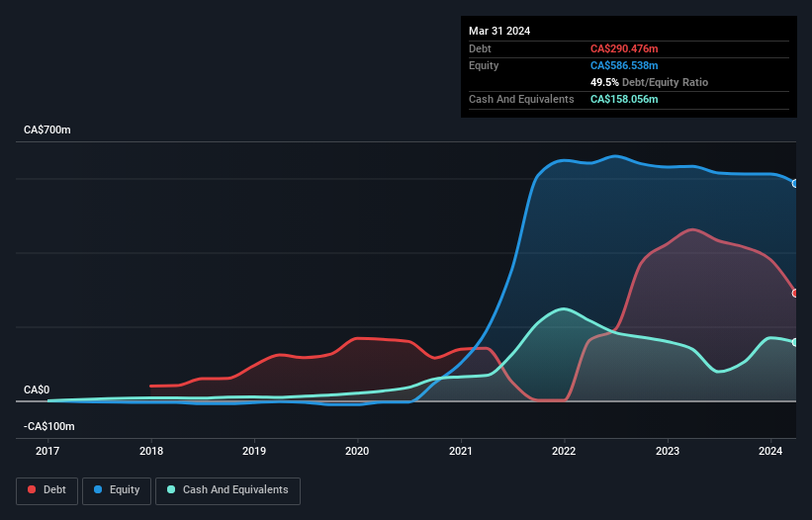
Task: Click the 2019 x-axis label
Action: click(x=254, y=451)
